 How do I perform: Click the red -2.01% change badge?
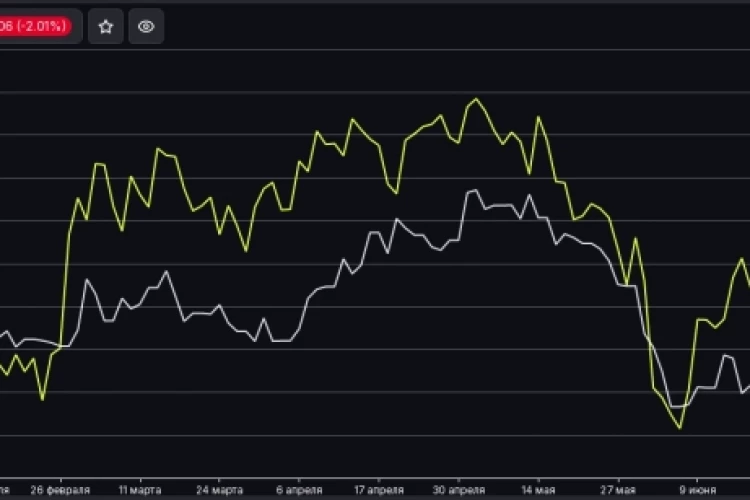pyautogui.click(x=35, y=26)
